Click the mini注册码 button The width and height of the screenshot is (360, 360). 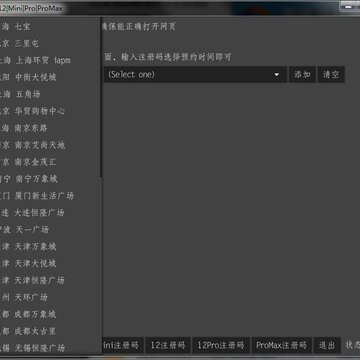click(x=123, y=345)
